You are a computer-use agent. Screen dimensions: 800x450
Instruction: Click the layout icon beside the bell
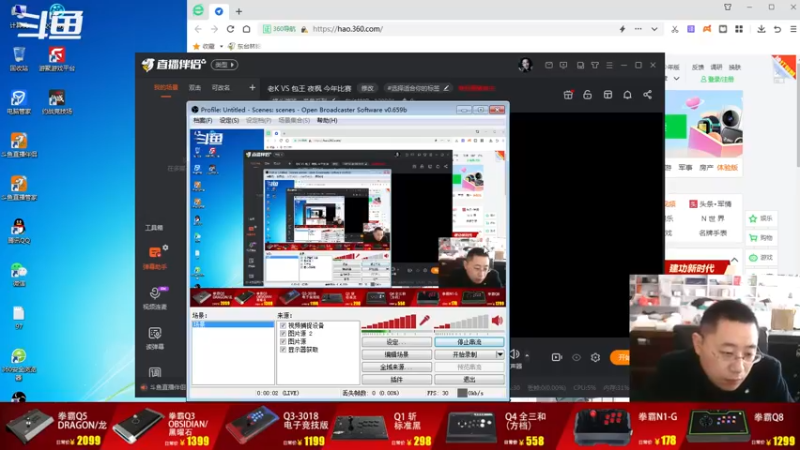(608, 95)
